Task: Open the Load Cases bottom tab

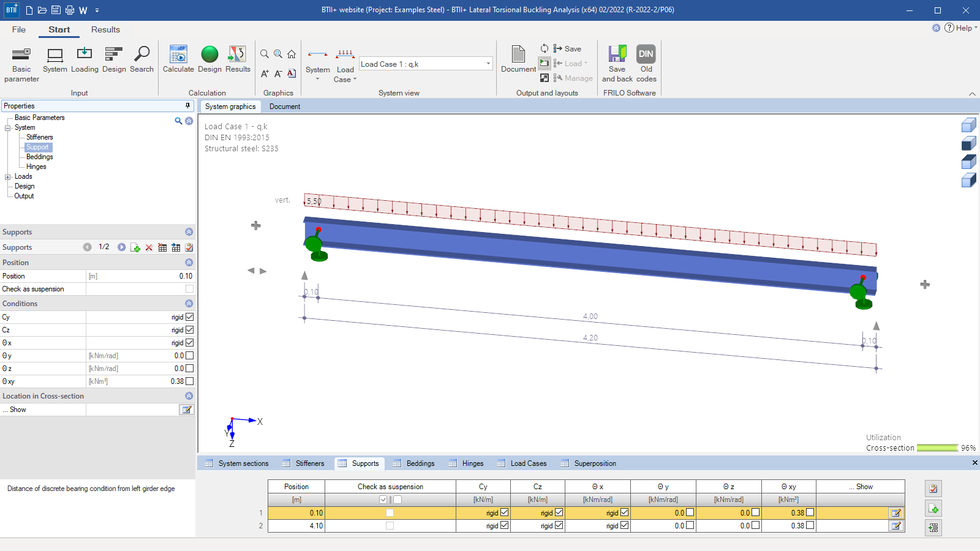Action: point(522,463)
